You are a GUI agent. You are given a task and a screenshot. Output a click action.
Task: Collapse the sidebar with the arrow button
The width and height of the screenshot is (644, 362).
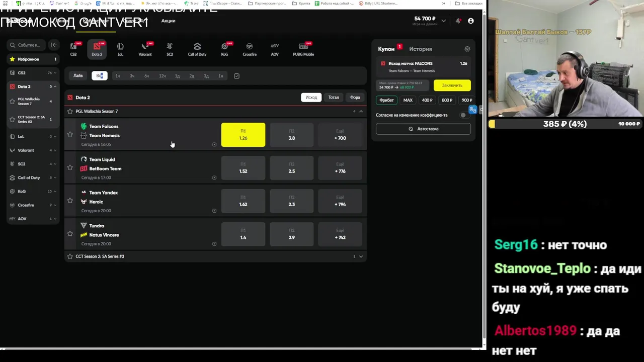(54, 45)
